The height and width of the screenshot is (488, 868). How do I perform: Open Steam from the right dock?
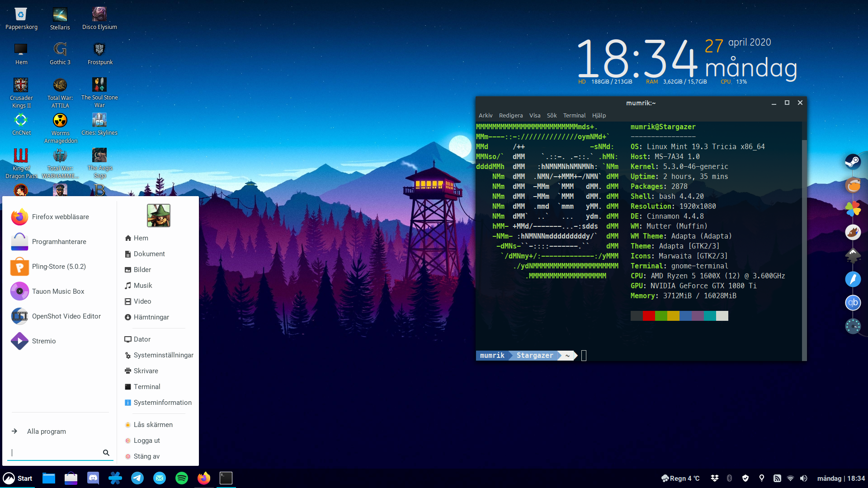click(x=853, y=161)
